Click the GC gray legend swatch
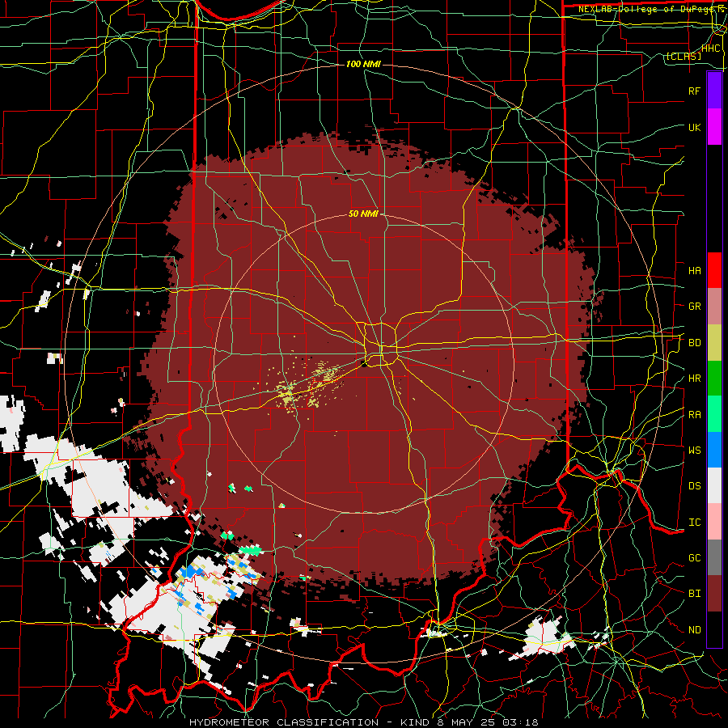Image resolution: width=728 pixels, height=728 pixels. [x=714, y=557]
